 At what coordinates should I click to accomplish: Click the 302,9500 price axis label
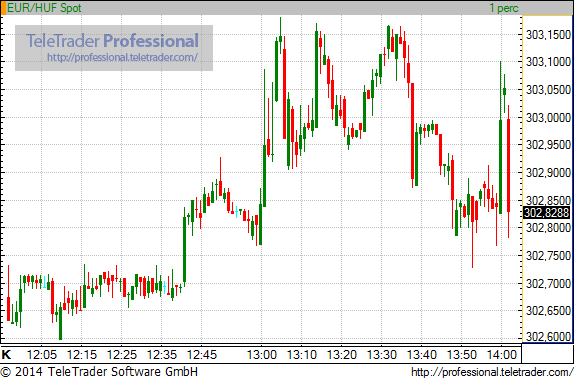coord(548,145)
